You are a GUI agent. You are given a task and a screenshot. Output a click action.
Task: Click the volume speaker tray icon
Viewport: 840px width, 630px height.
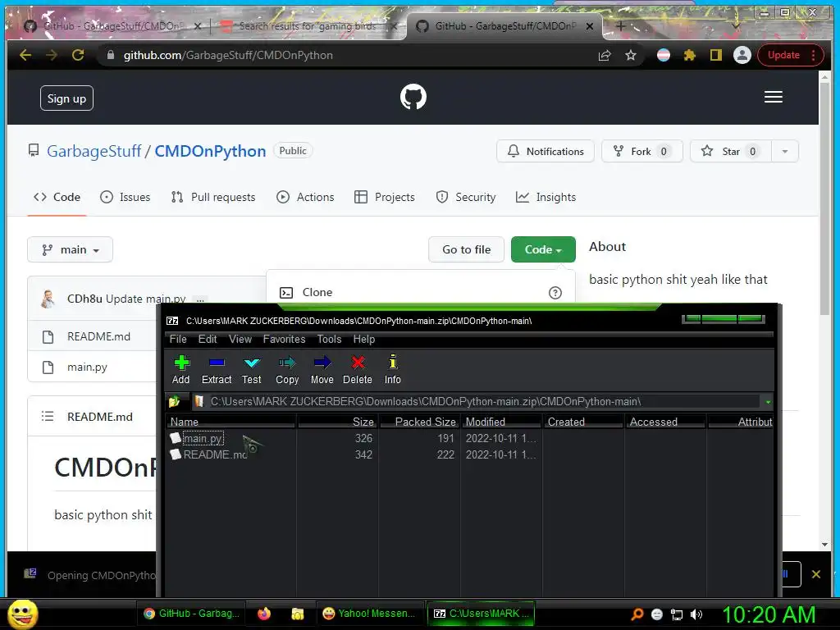[x=696, y=614]
